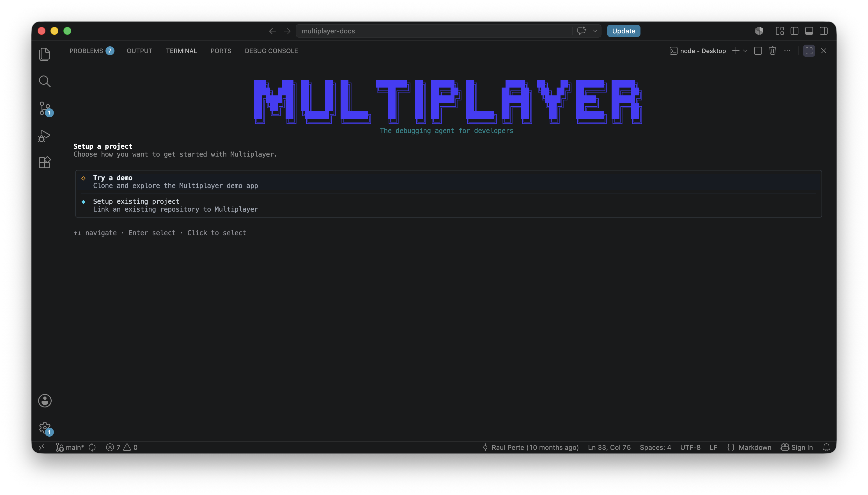
Task: Open the Search view icon
Action: click(45, 81)
